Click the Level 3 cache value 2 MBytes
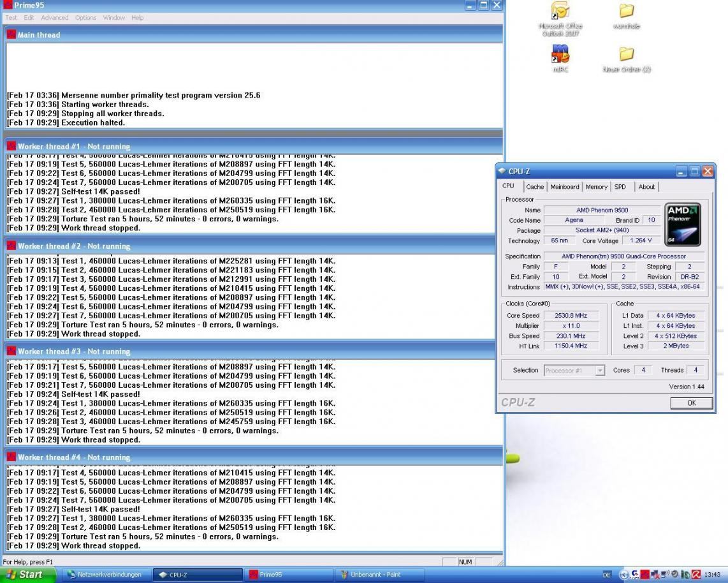The image size is (728, 583). [x=676, y=346]
